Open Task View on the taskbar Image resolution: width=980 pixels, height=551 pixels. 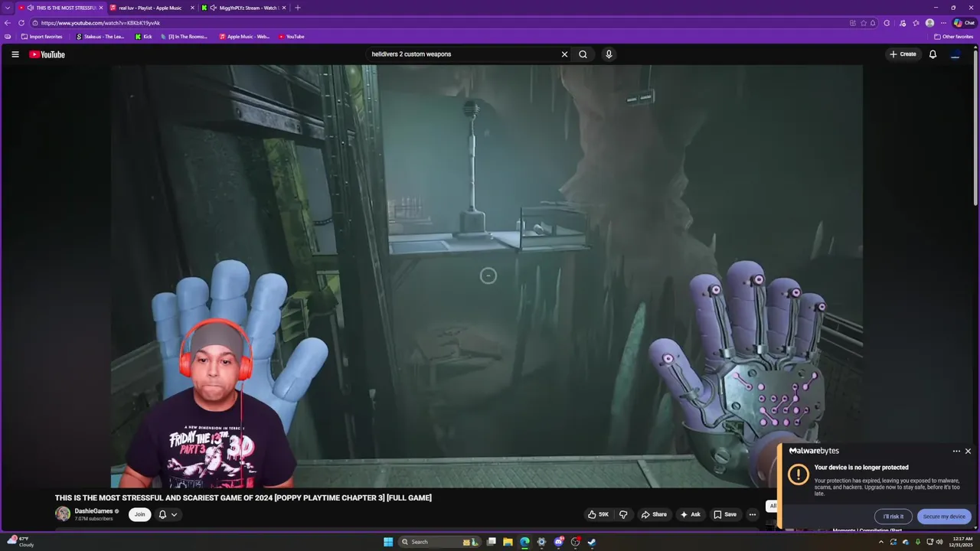[x=491, y=542]
